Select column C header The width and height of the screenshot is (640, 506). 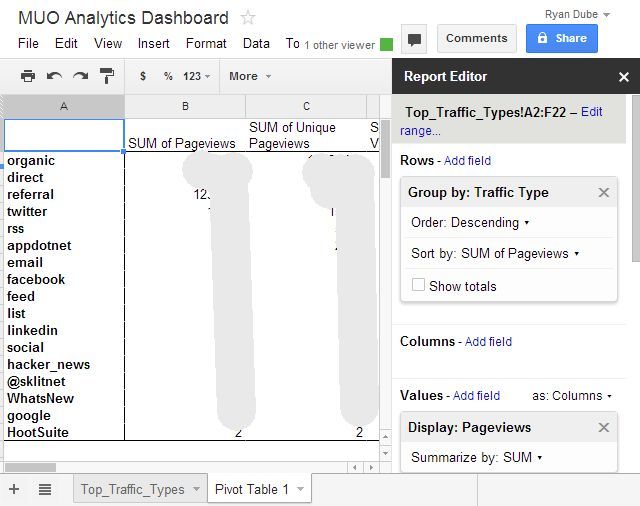pos(306,107)
